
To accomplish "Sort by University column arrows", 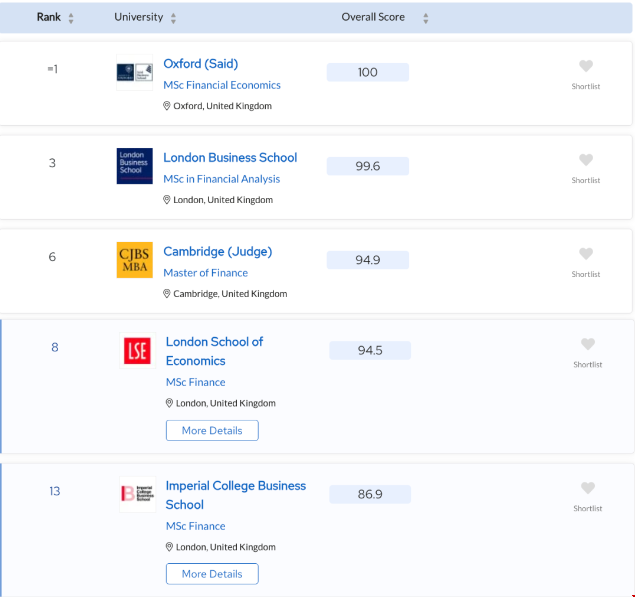I will pos(173,18).
